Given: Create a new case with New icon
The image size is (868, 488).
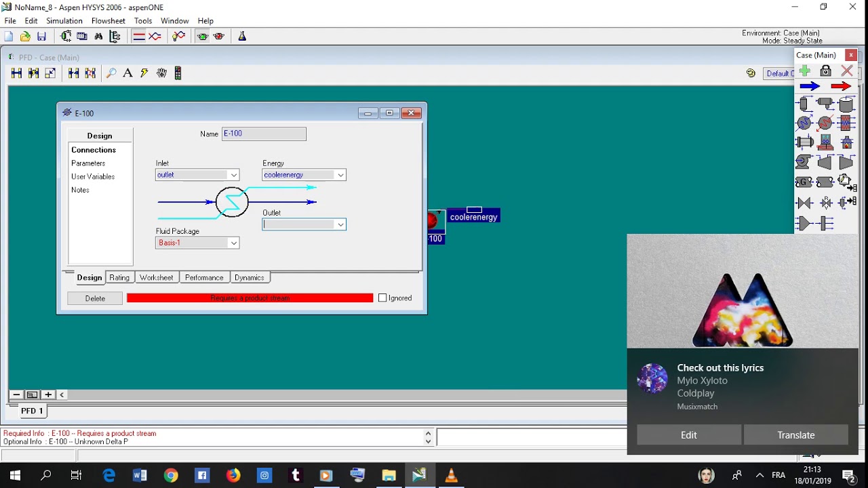Looking at the screenshot, I should pos(9,37).
